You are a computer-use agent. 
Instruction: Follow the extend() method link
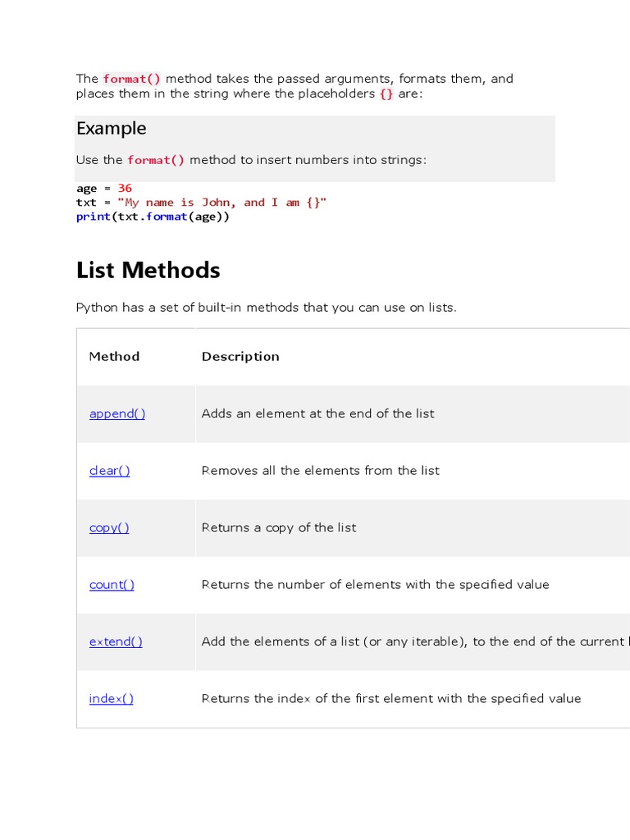click(x=116, y=641)
